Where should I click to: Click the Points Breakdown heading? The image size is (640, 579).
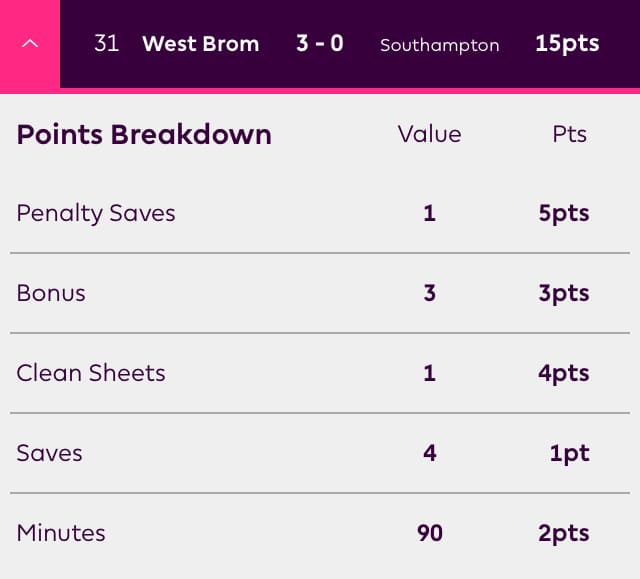click(144, 134)
